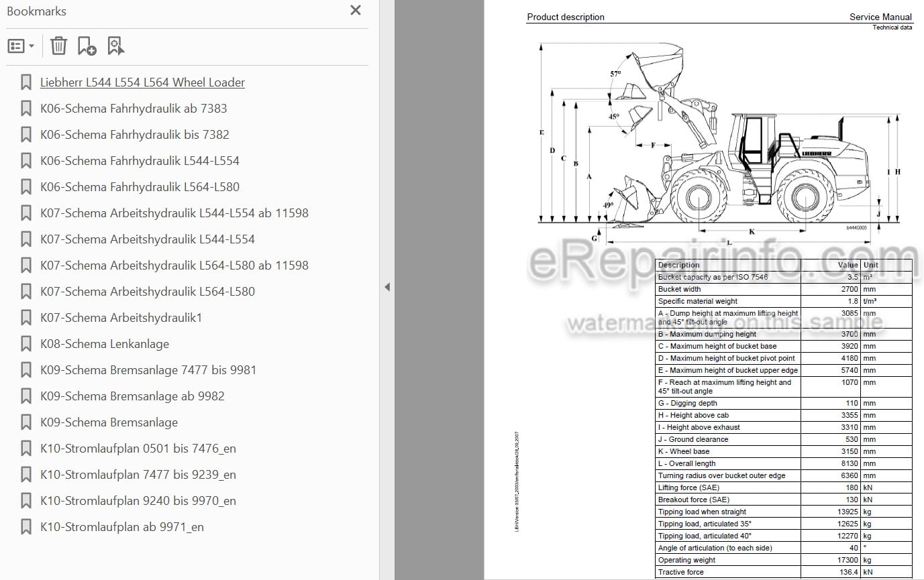Select K09-Schema Bremsanlage bookmark
The width and height of the screenshot is (924, 580).
pyautogui.click(x=109, y=422)
